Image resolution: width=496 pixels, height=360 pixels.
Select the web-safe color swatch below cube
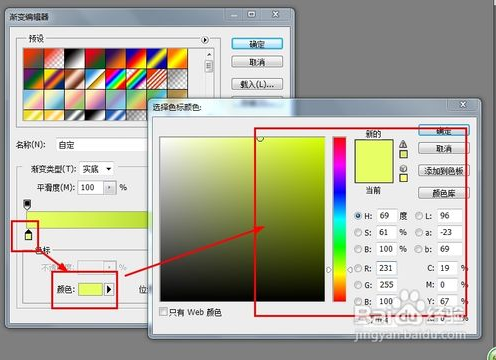[x=403, y=178]
